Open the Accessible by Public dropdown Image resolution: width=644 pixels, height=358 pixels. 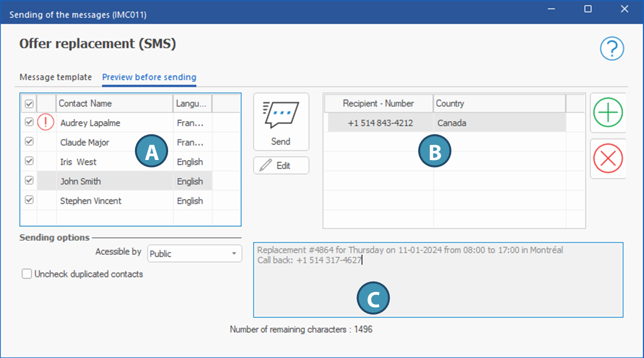[194, 254]
